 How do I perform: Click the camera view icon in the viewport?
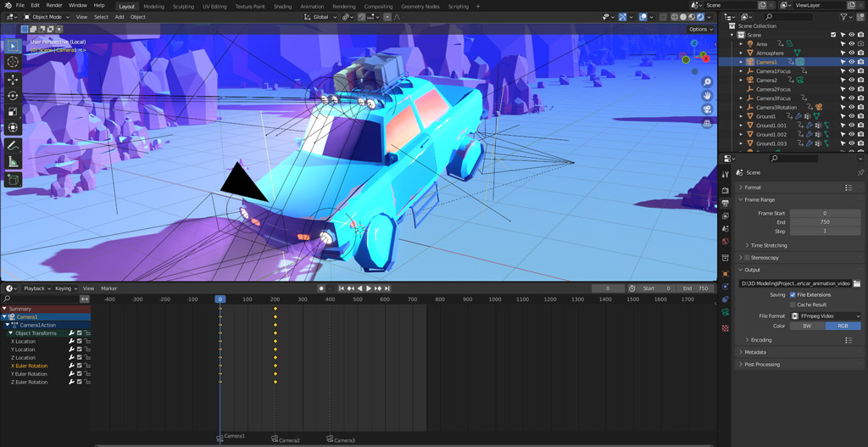(x=707, y=109)
